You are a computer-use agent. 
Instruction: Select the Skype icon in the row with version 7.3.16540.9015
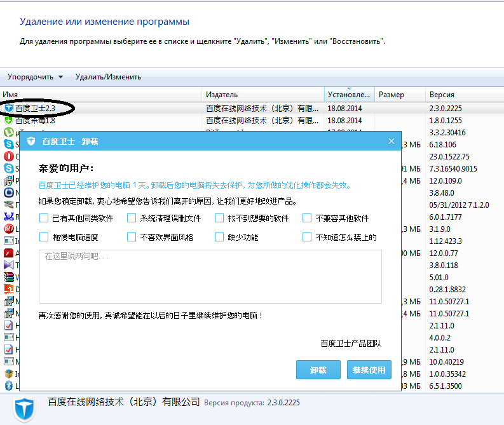click(x=9, y=168)
